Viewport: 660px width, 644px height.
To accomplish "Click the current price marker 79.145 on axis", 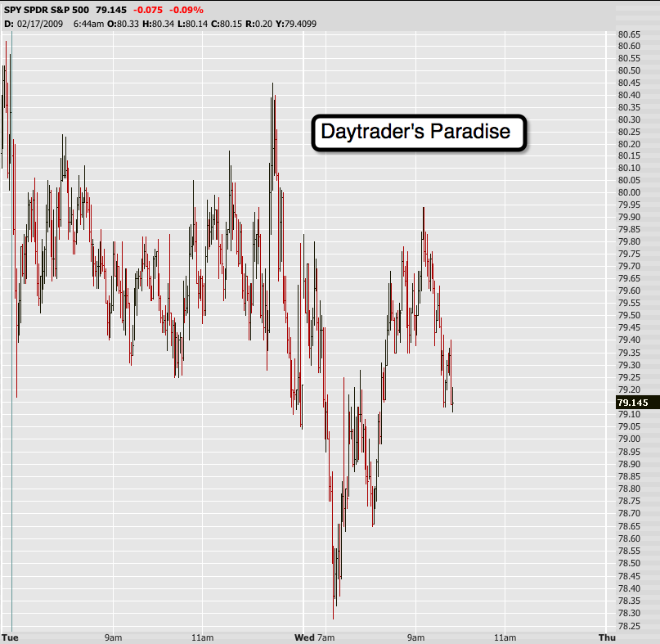I will click(x=637, y=403).
